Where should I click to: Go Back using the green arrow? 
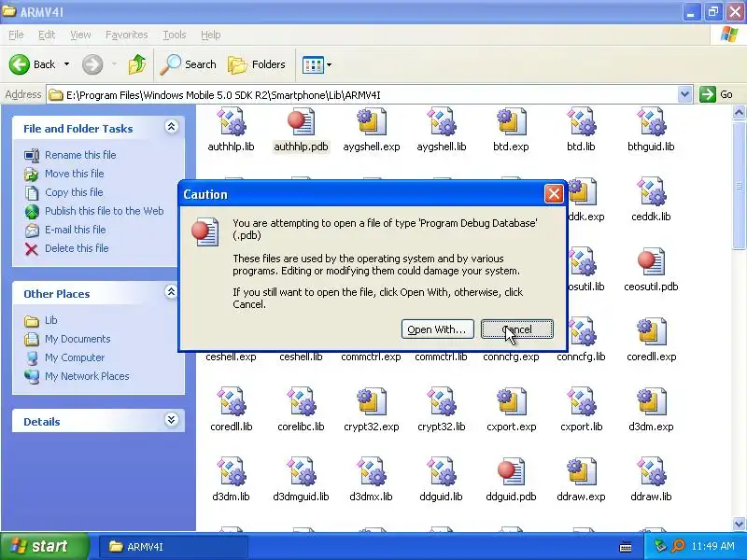(x=32, y=64)
